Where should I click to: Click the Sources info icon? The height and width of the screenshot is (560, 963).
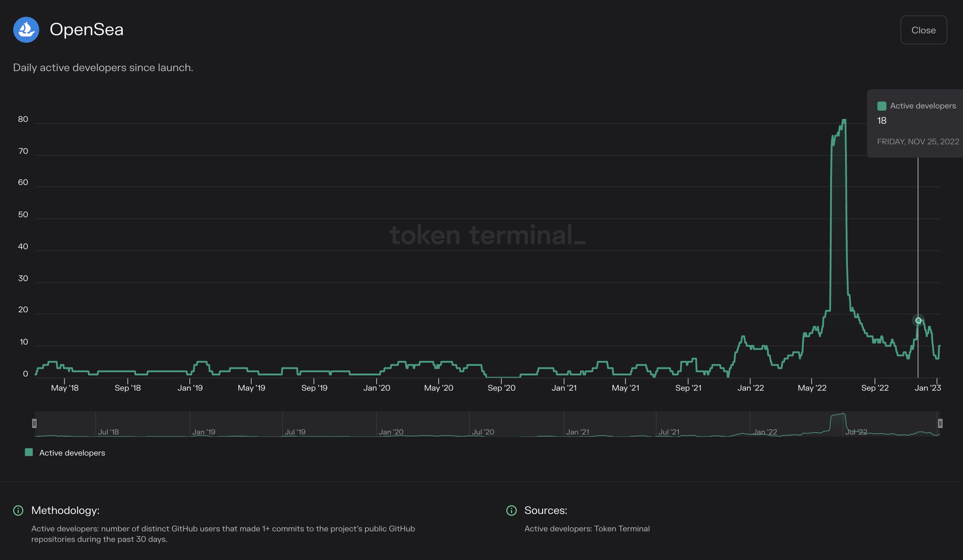click(x=511, y=510)
